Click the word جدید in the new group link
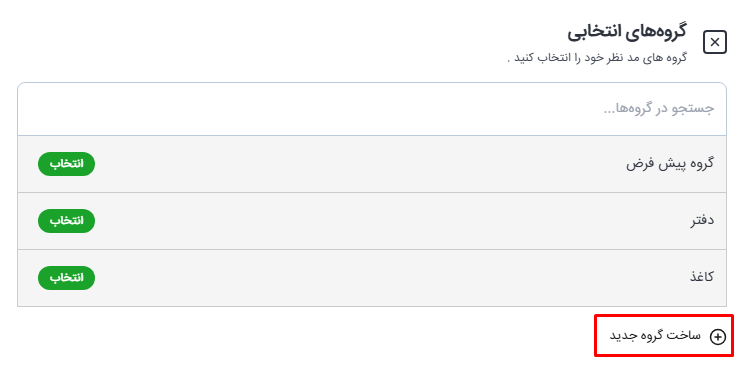The width and height of the screenshot is (744, 376). pyautogui.click(x=622, y=336)
